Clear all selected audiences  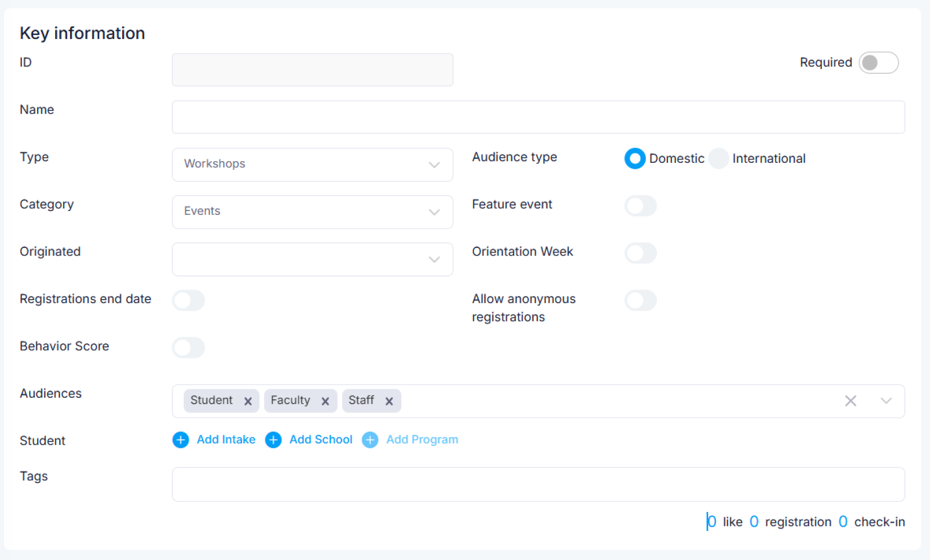click(850, 401)
